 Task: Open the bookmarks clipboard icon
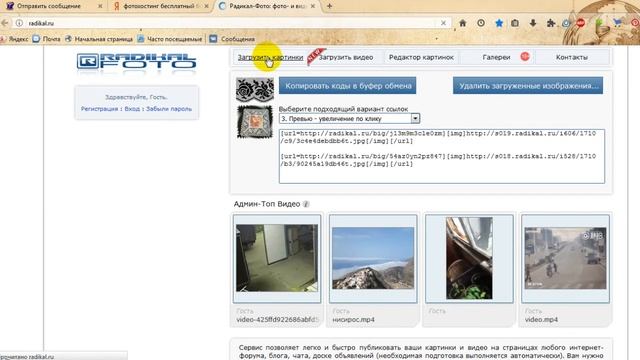click(515, 23)
